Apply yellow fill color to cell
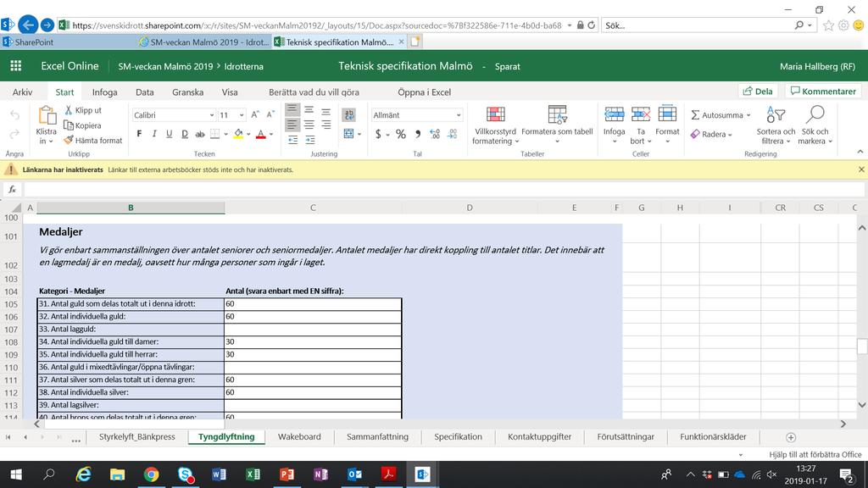Image resolution: width=868 pixels, height=488 pixels. point(238,134)
